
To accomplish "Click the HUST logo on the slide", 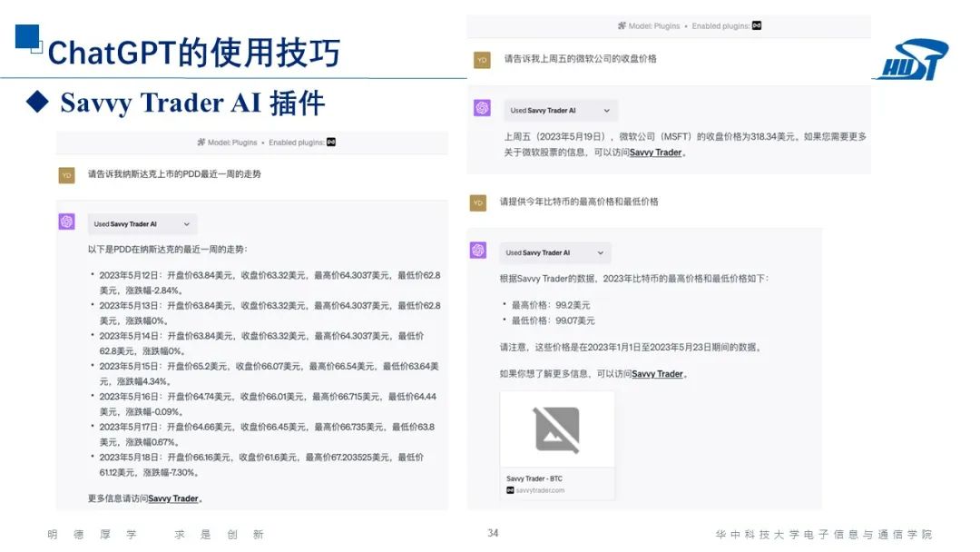I will [913, 59].
